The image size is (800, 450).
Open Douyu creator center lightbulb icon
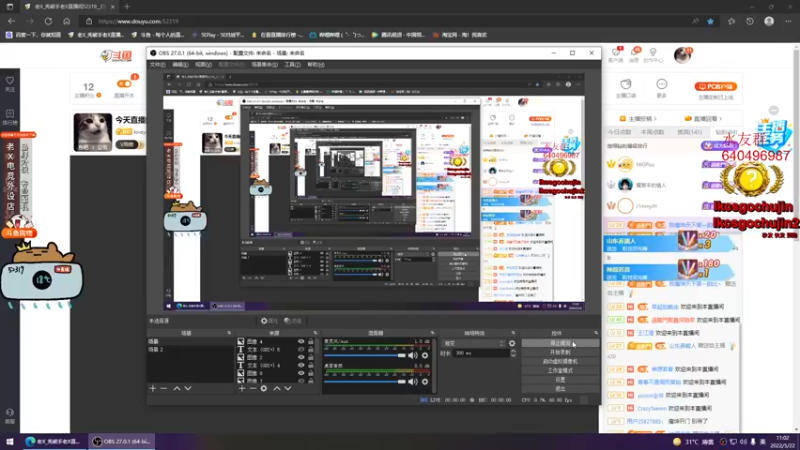[x=653, y=55]
